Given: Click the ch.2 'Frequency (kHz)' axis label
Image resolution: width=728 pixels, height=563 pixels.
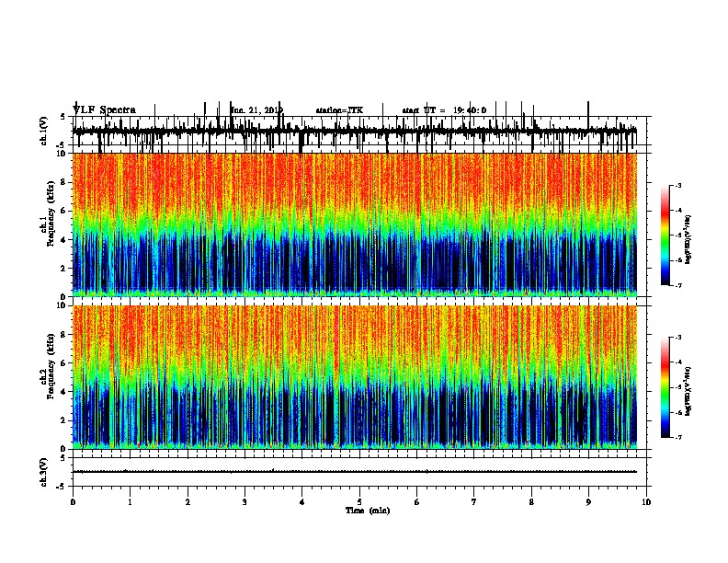Looking at the screenshot, I should pyautogui.click(x=51, y=366).
